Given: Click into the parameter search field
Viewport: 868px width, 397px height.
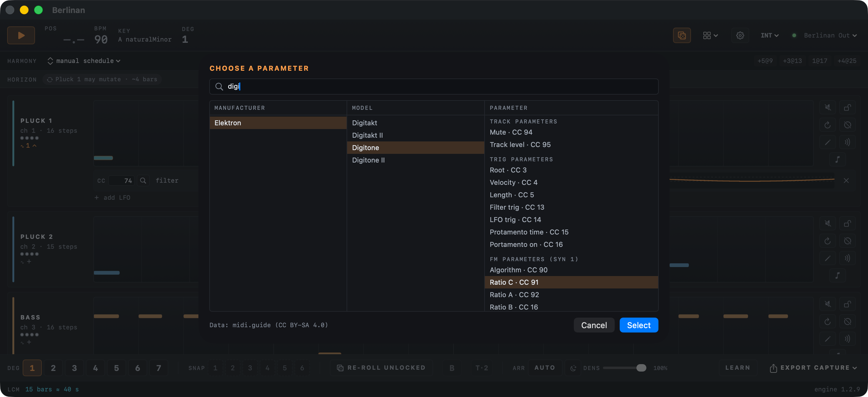Looking at the screenshot, I should tap(434, 86).
